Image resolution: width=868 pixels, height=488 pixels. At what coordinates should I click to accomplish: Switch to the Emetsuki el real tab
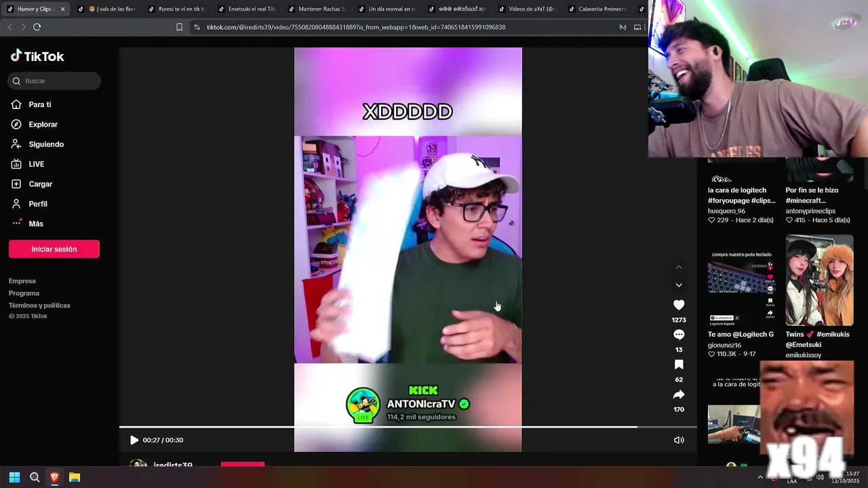point(247,9)
